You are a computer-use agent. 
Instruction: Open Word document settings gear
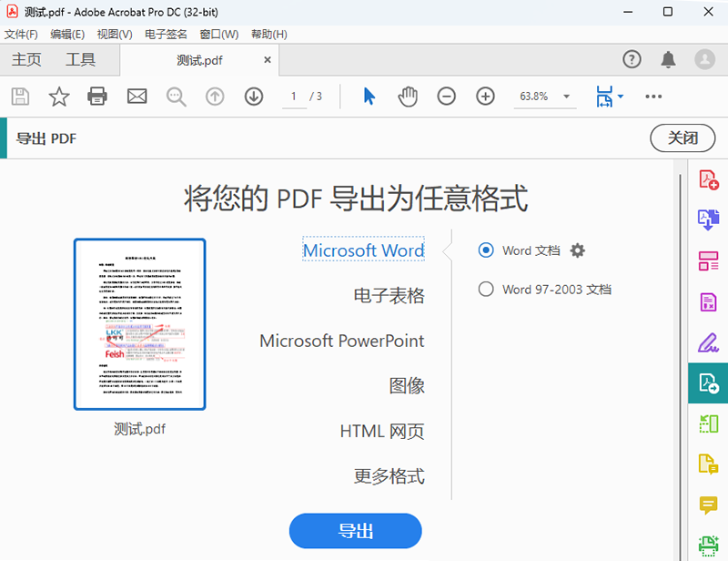pos(578,250)
